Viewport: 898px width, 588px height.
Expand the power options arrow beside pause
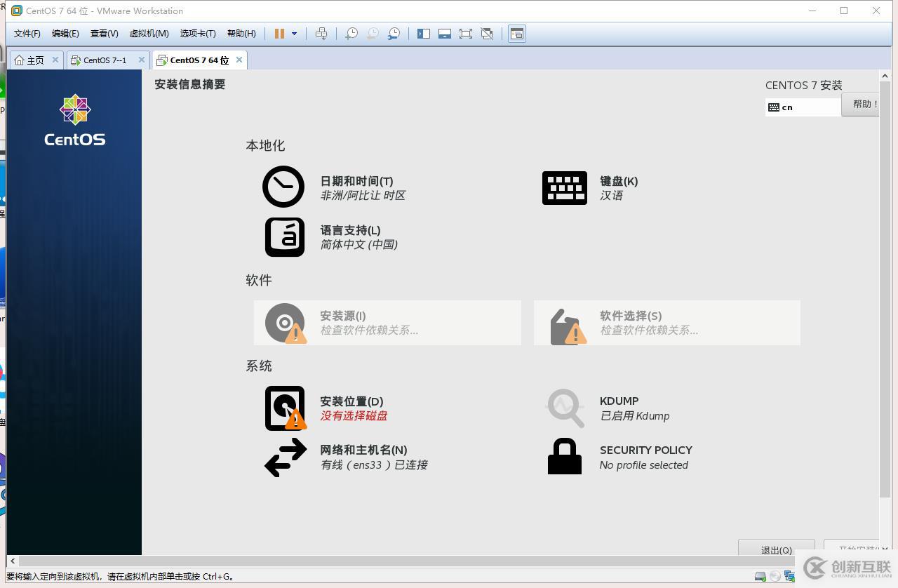(x=294, y=34)
